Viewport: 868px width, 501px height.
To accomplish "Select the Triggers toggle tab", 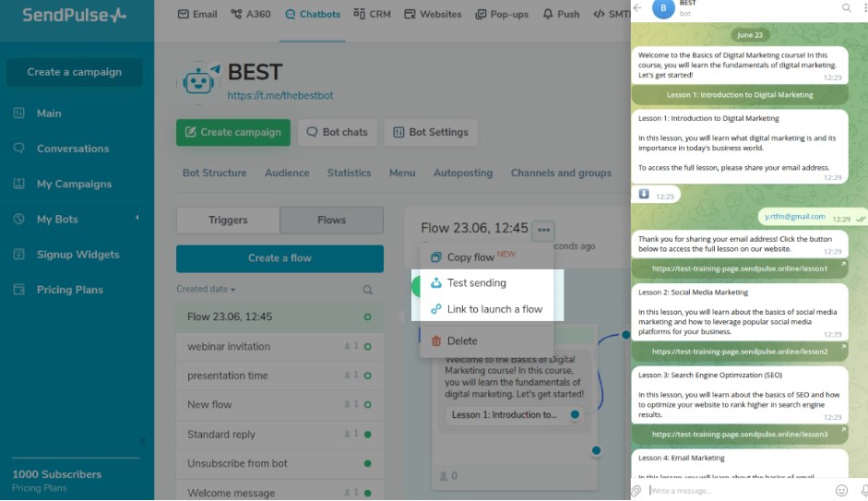I will tap(228, 221).
